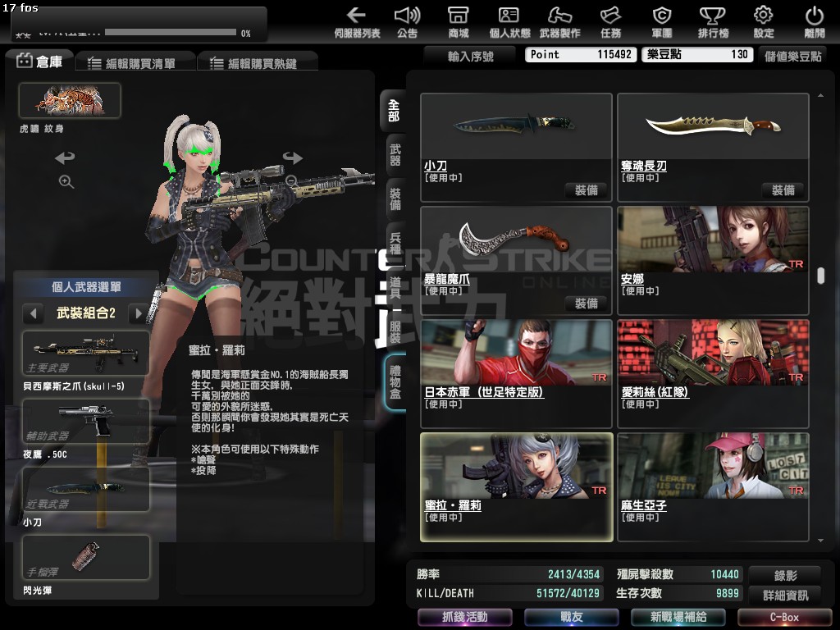Image resolution: width=840 pixels, height=630 pixels.
Task: Switch to previous loadout set arrow
Action: point(33,313)
